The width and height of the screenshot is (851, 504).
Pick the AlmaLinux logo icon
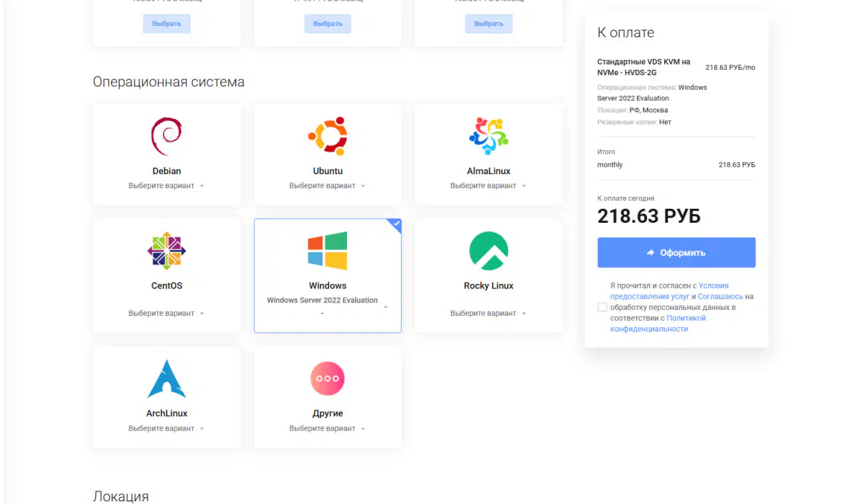tap(489, 136)
